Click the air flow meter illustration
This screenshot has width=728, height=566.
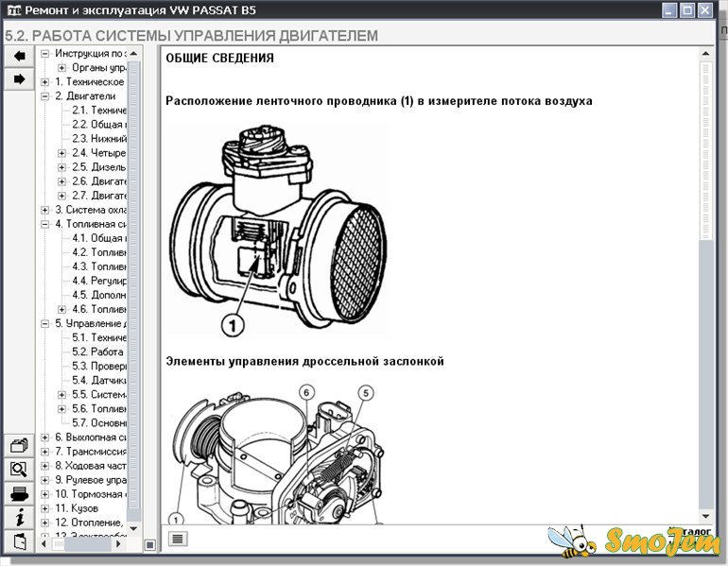click(277, 231)
